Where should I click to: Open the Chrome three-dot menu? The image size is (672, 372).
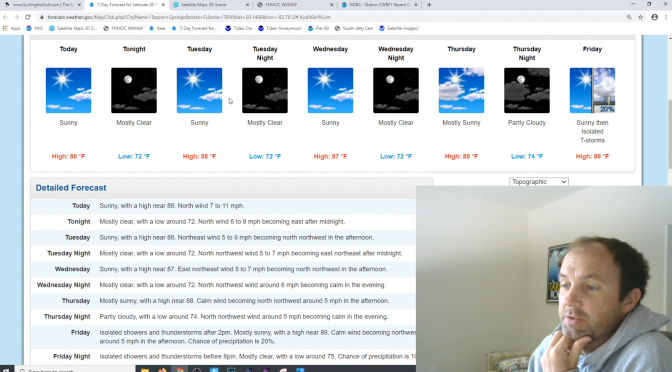pos(667,17)
